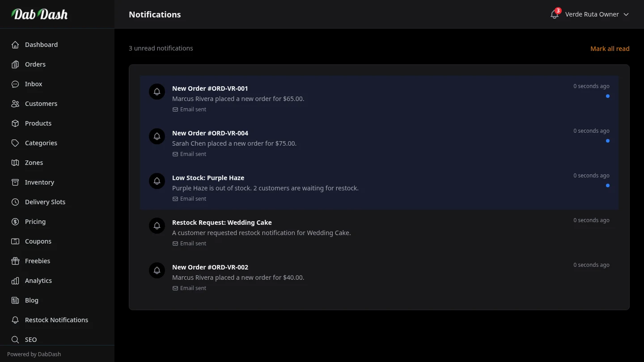Select the Coupons ticket icon
Image resolution: width=644 pixels, height=362 pixels.
pos(15,241)
